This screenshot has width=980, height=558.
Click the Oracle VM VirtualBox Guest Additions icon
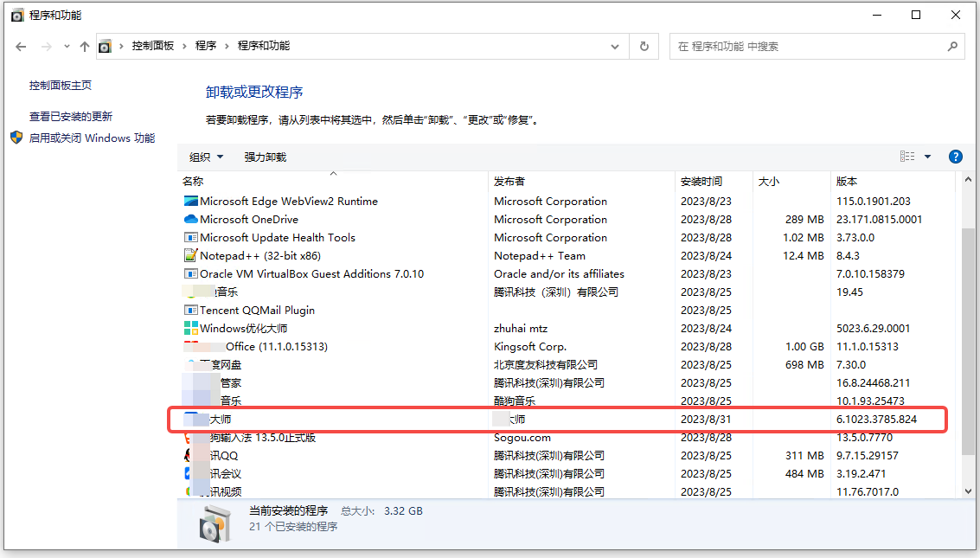pos(190,273)
